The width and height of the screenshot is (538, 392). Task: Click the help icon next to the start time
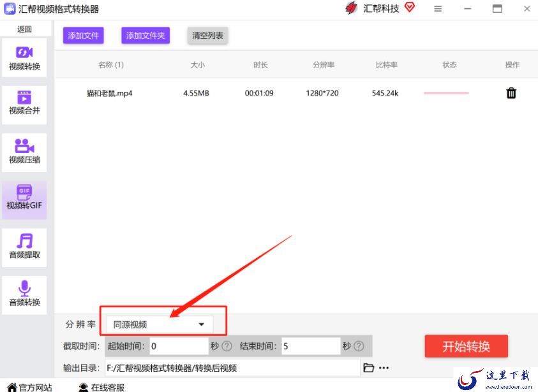(227, 347)
